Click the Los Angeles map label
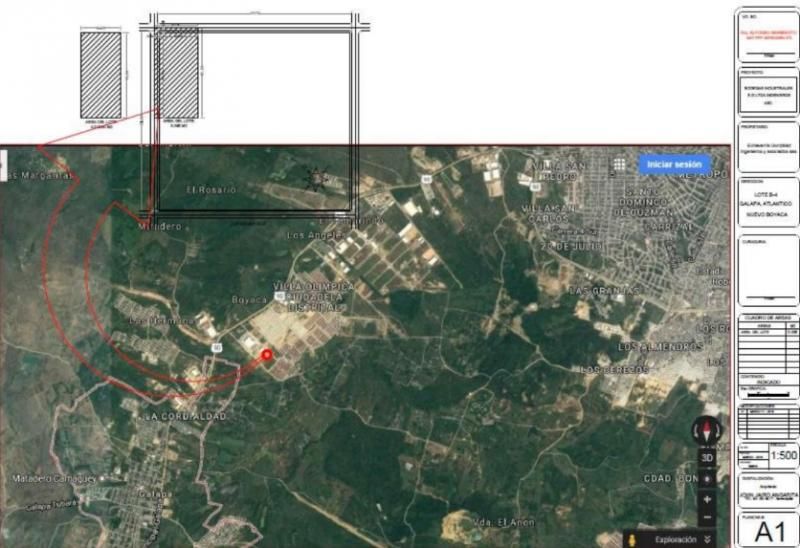This screenshot has width=800, height=548. 314,235
